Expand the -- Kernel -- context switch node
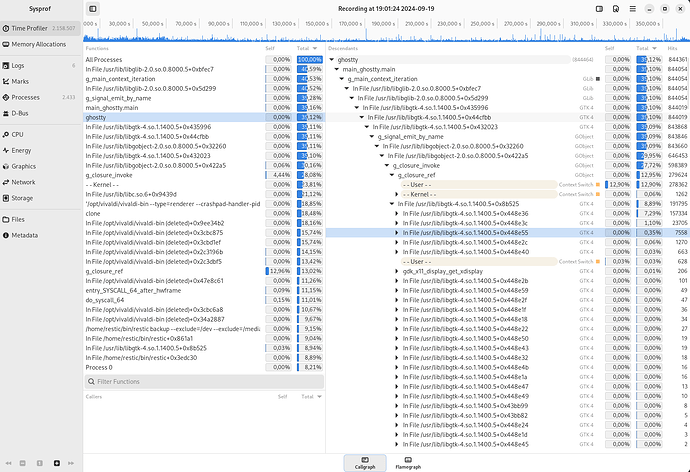Screen dimensions: 690x472 coord(397,194)
